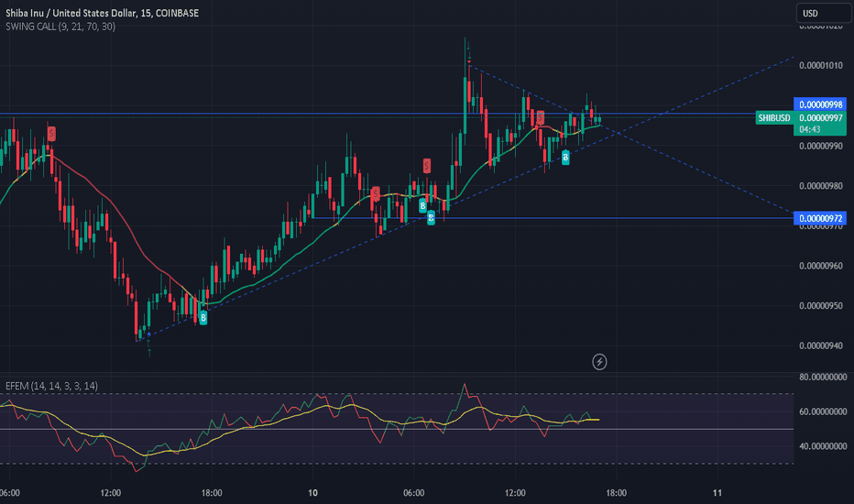
Task: Click the 04:43 candle countdown timer
Action: [810, 129]
